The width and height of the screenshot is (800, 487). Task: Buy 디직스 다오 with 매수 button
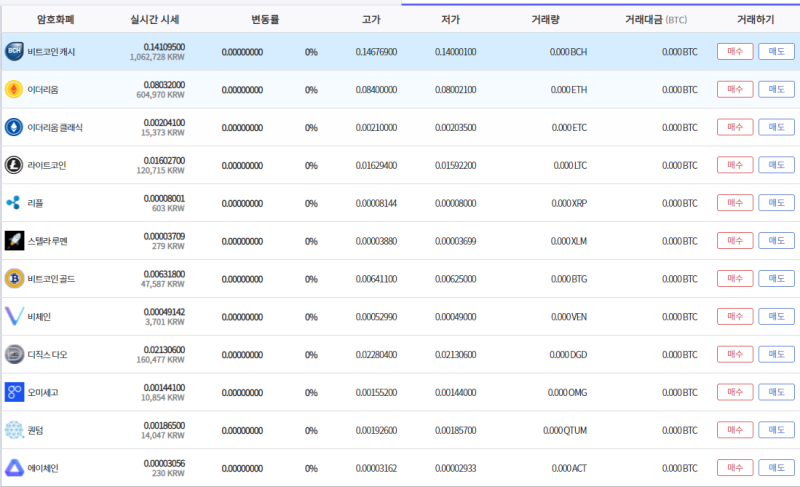[x=735, y=354]
